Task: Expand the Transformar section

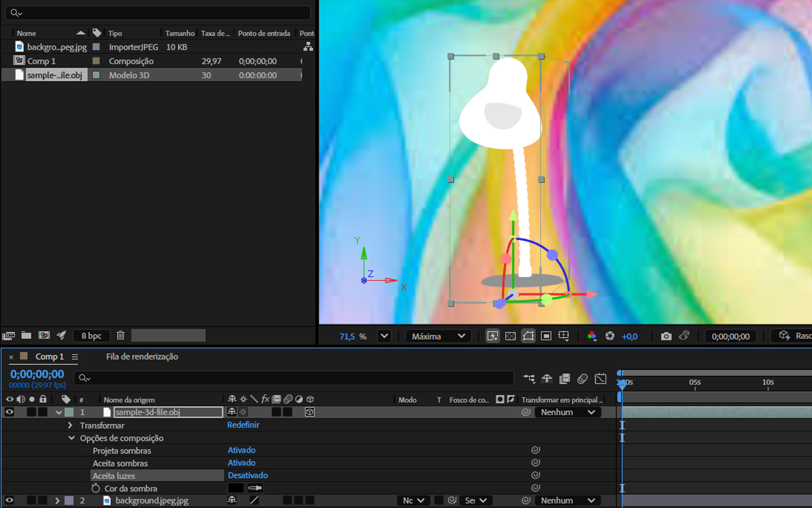Action: point(70,425)
